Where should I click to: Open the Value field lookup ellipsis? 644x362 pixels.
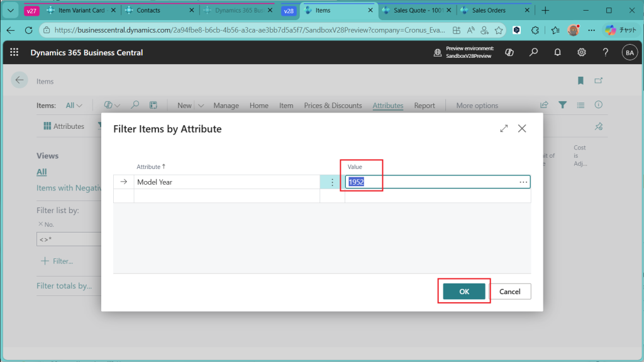tap(523, 182)
